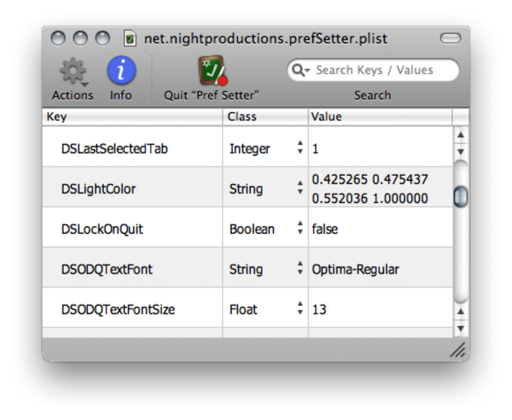Click the Value column header
The width and height of the screenshot is (512, 420).
tap(380, 117)
